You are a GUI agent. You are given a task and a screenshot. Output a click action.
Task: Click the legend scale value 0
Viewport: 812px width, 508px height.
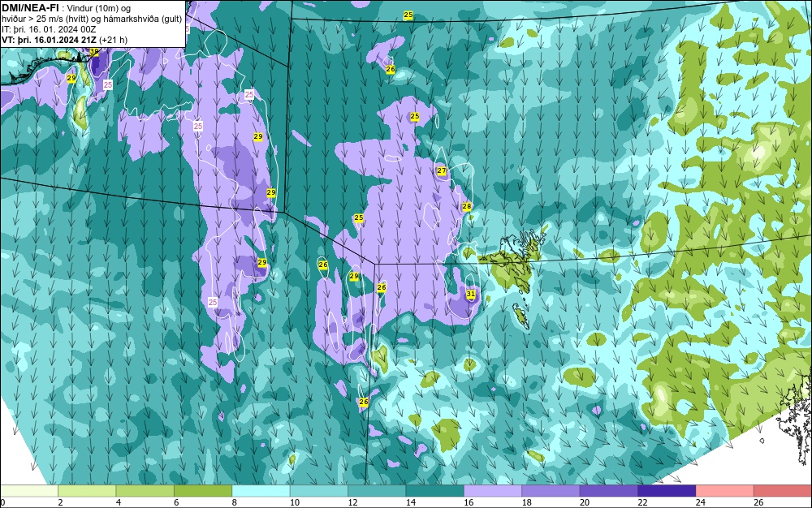click(x=2, y=503)
